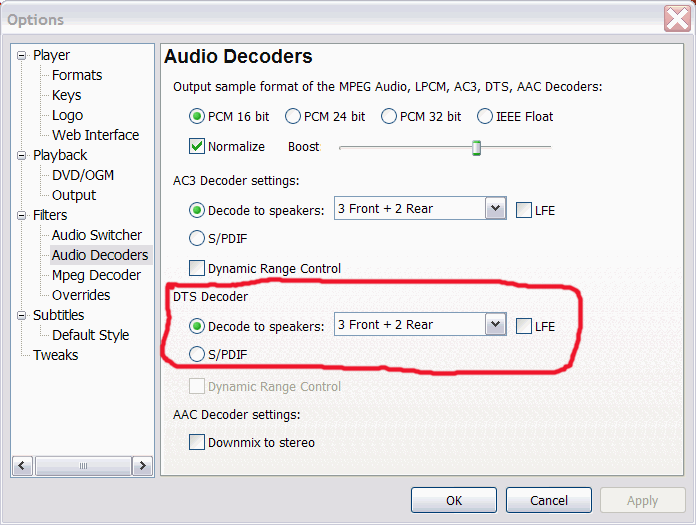Uncheck the Normalize checkbox
This screenshot has height=525, width=696.
click(197, 146)
